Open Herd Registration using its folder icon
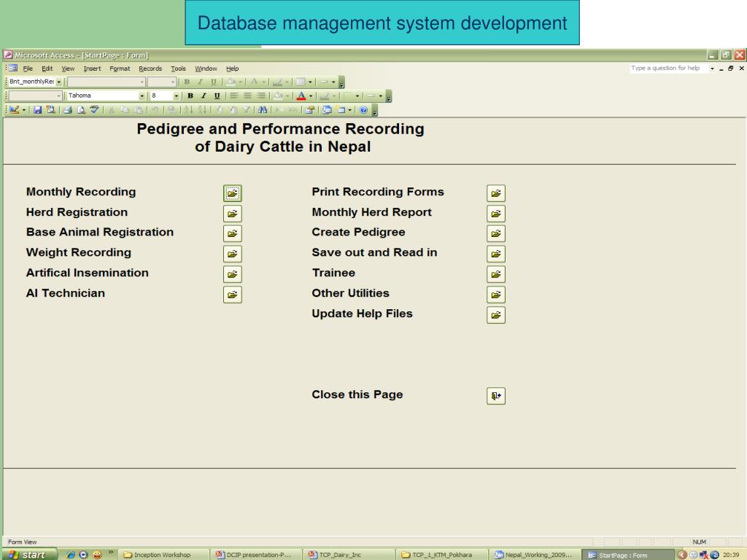 [232, 214]
